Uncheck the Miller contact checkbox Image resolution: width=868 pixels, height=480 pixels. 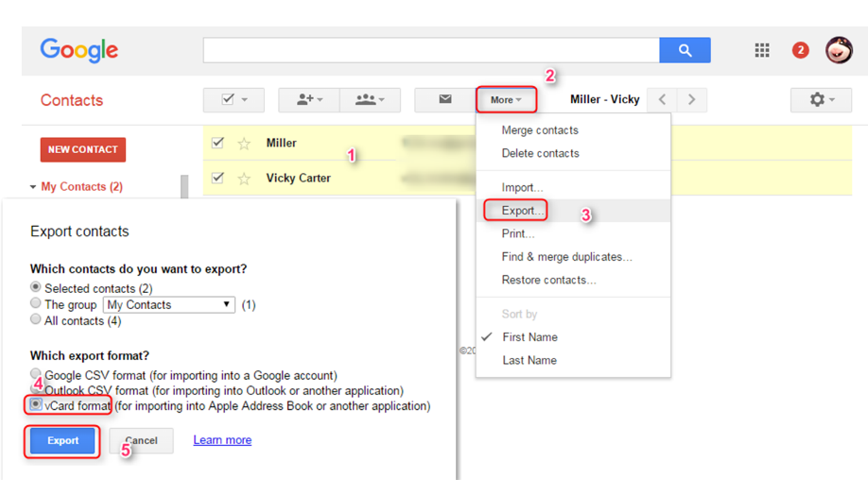pyautogui.click(x=217, y=143)
